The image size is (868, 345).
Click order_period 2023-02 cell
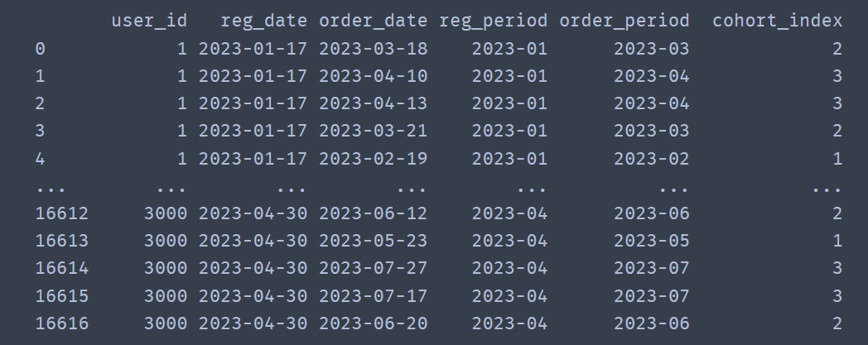pyautogui.click(x=652, y=159)
